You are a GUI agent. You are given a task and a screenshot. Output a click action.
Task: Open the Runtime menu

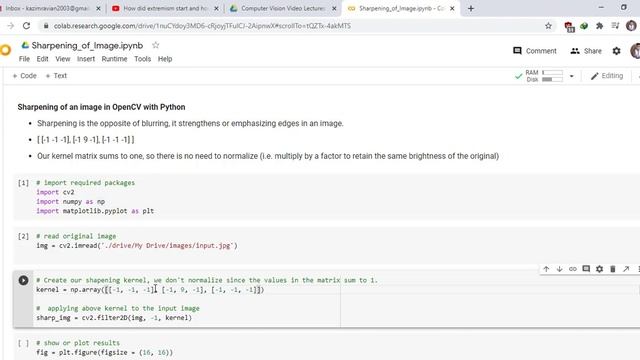click(114, 59)
